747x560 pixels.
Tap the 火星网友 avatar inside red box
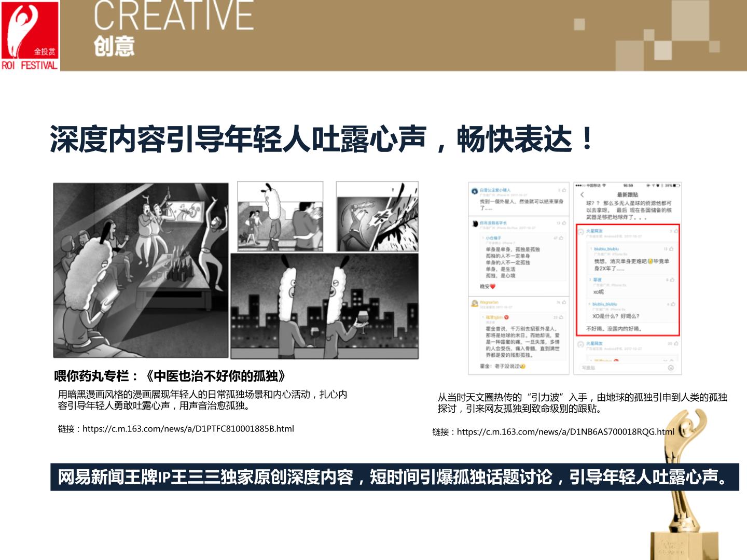click(x=581, y=232)
